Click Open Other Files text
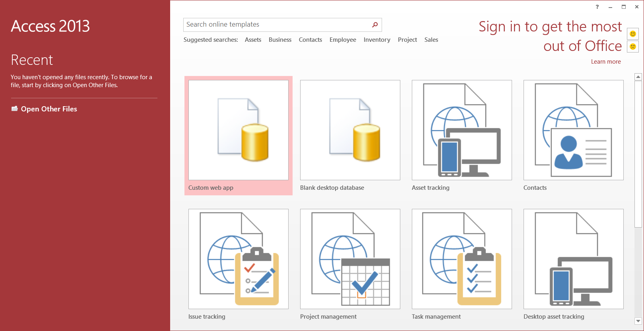Screen dimensions: 644x331 pos(49,109)
